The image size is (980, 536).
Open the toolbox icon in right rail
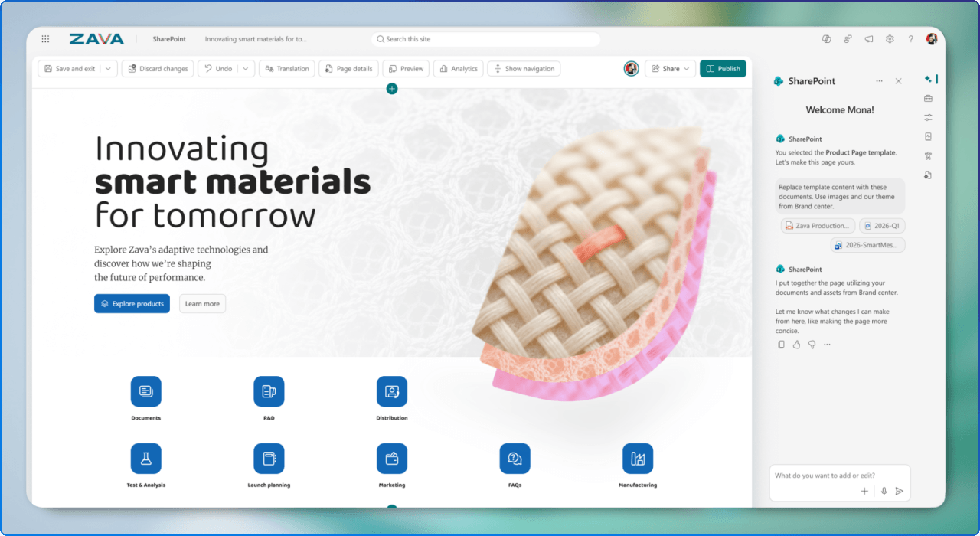(x=929, y=98)
